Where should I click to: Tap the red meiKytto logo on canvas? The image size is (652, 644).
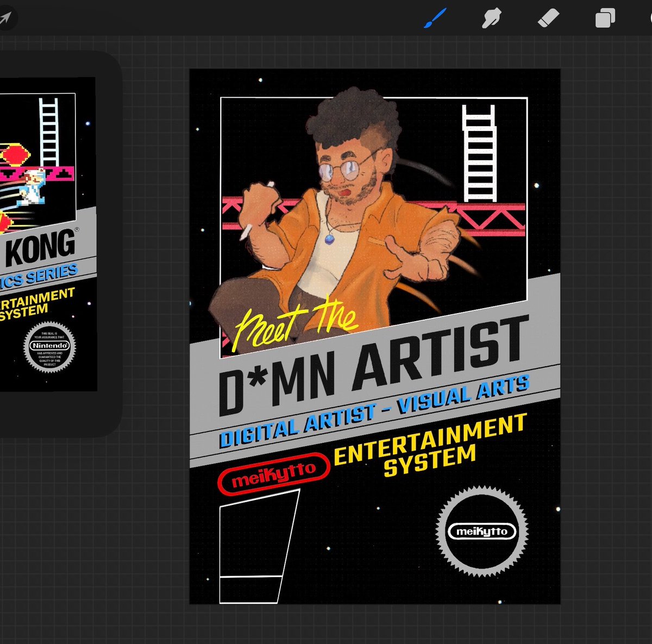click(274, 474)
